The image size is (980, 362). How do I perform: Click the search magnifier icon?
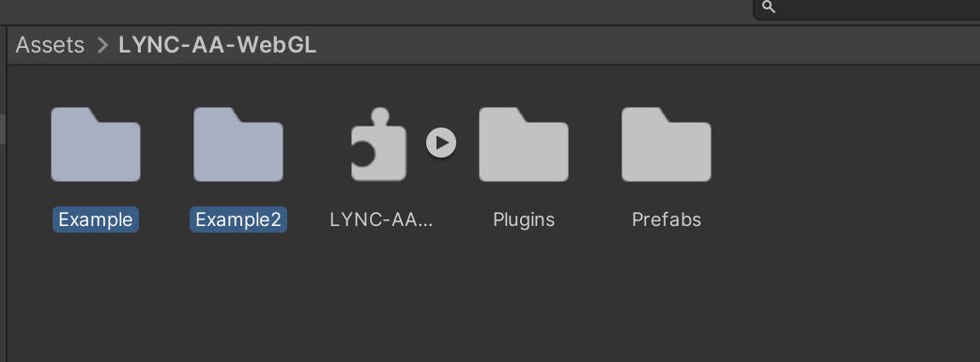click(x=770, y=8)
